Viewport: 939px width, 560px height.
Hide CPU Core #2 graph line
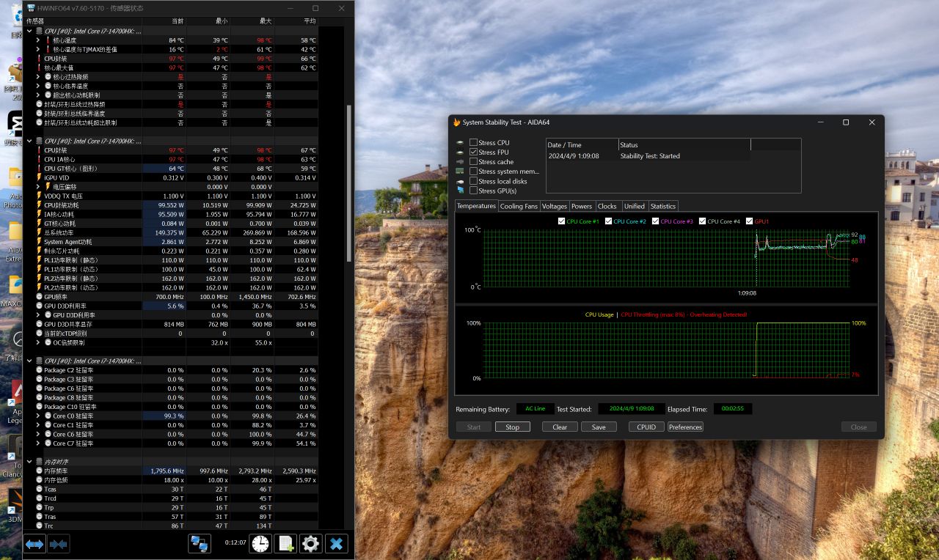(609, 221)
